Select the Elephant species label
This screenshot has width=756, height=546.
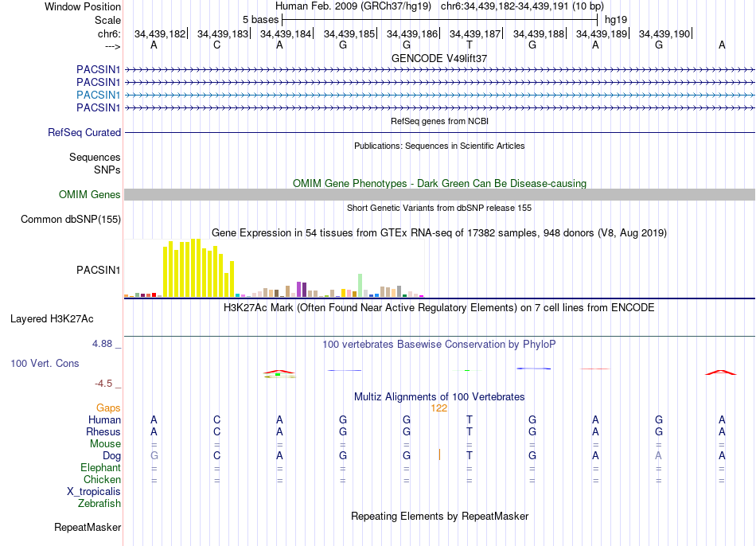pos(101,468)
